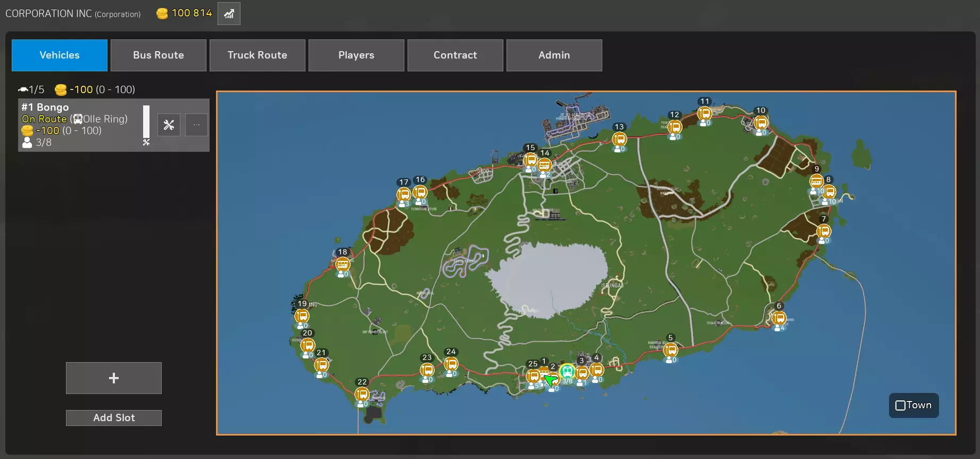This screenshot has height=459, width=980.
Task: Select bus stop 6 marker
Action: point(779,318)
